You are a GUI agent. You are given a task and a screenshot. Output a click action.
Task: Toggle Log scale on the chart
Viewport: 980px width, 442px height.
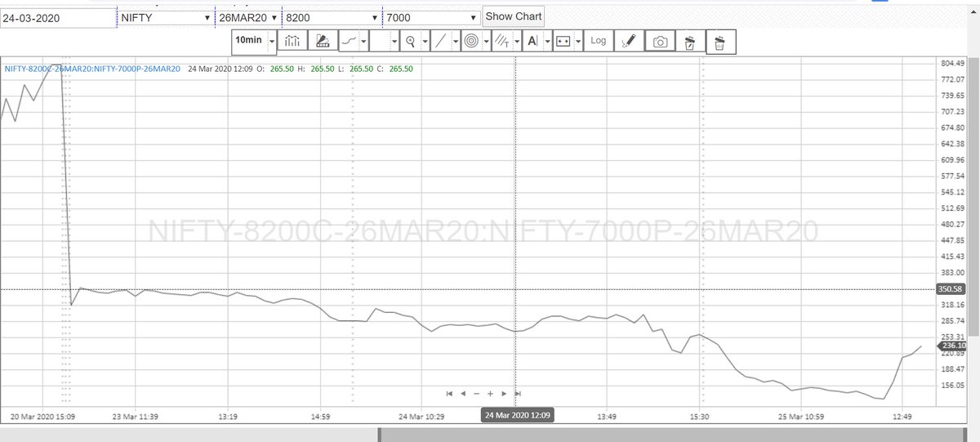coord(599,41)
